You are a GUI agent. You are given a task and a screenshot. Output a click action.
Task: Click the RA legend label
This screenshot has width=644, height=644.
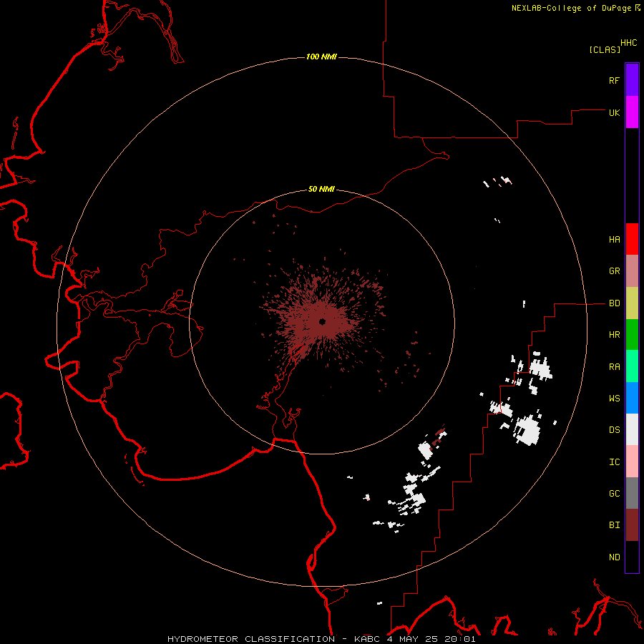coord(614,367)
